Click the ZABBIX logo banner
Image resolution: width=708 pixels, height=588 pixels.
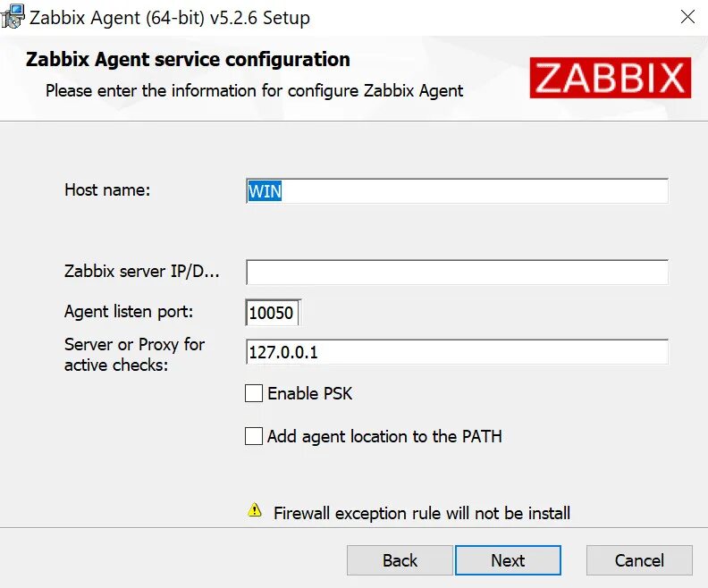pos(610,78)
